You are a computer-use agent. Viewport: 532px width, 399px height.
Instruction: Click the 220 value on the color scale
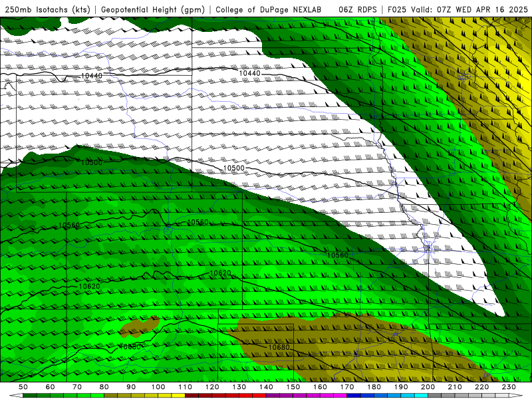[x=482, y=387]
